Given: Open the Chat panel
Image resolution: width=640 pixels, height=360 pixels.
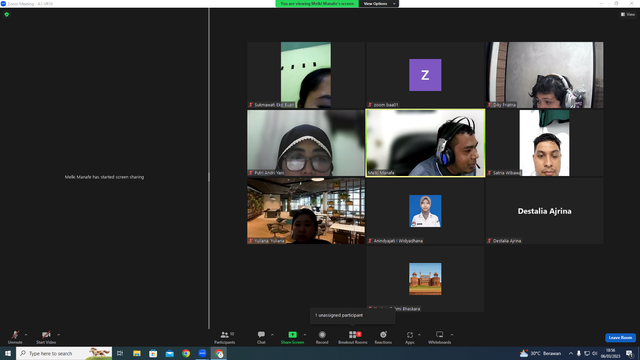Looking at the screenshot, I should click(x=261, y=337).
